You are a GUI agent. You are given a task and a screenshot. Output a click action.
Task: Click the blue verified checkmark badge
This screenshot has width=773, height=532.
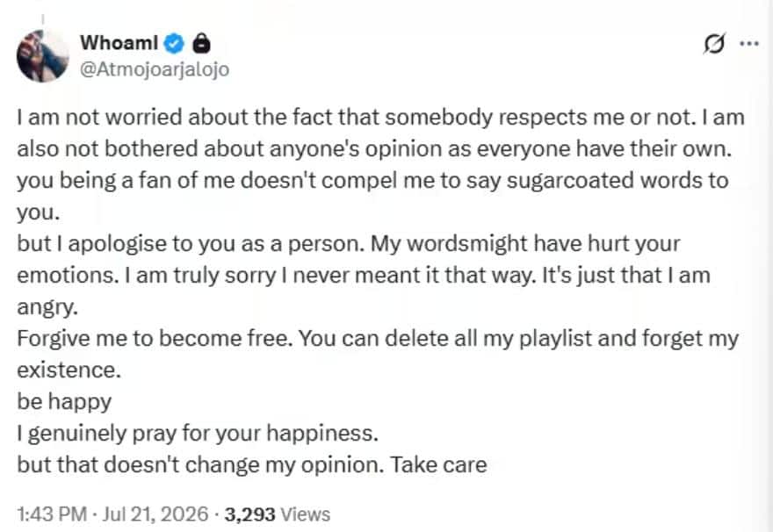click(x=174, y=43)
